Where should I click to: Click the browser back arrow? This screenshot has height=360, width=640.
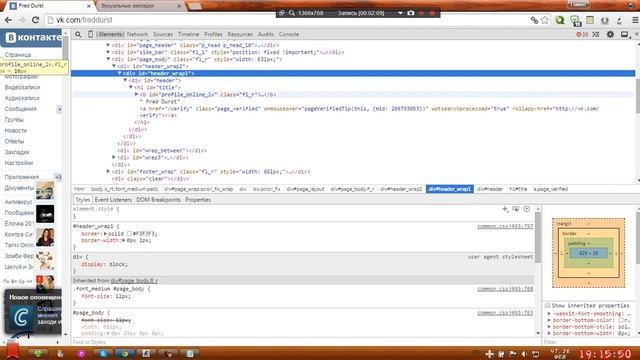[x=8, y=20]
